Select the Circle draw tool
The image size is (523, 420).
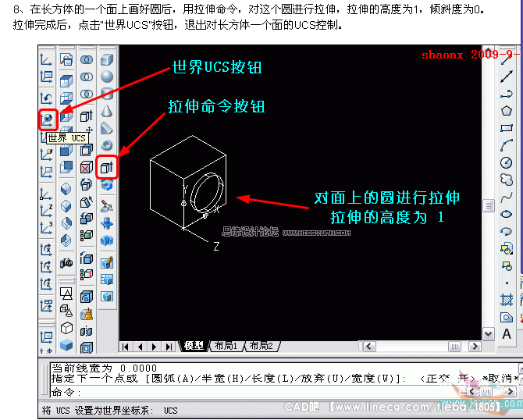click(x=507, y=162)
